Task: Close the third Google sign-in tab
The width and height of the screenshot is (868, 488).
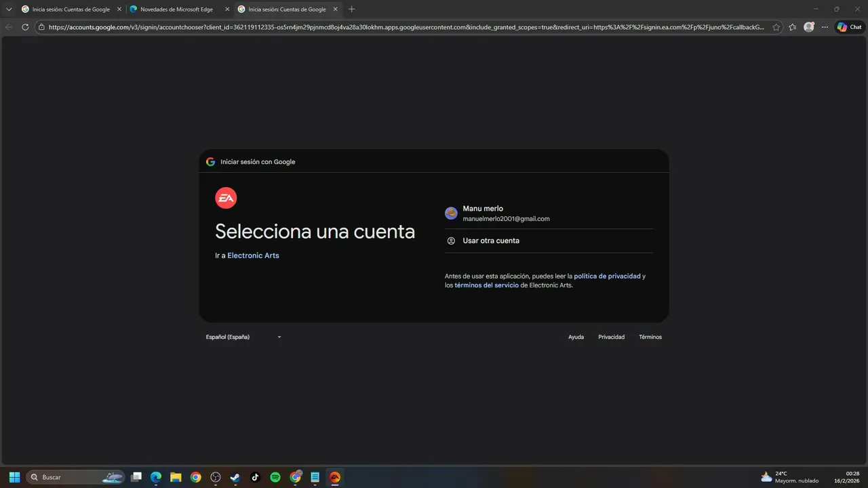Action: point(335,9)
